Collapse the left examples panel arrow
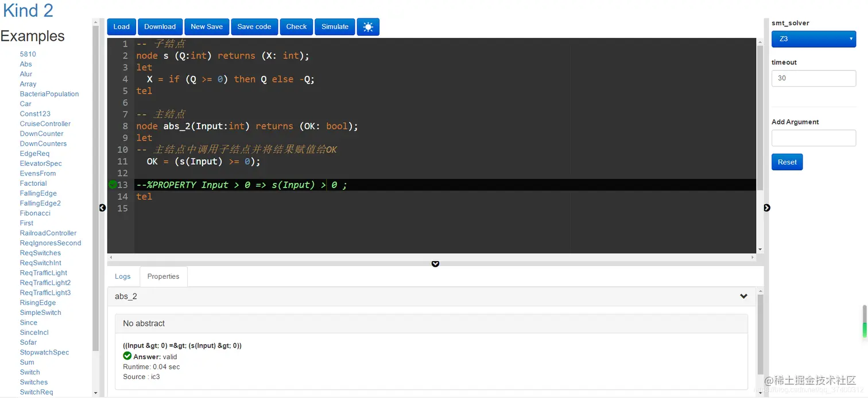868x398 pixels. [x=103, y=208]
